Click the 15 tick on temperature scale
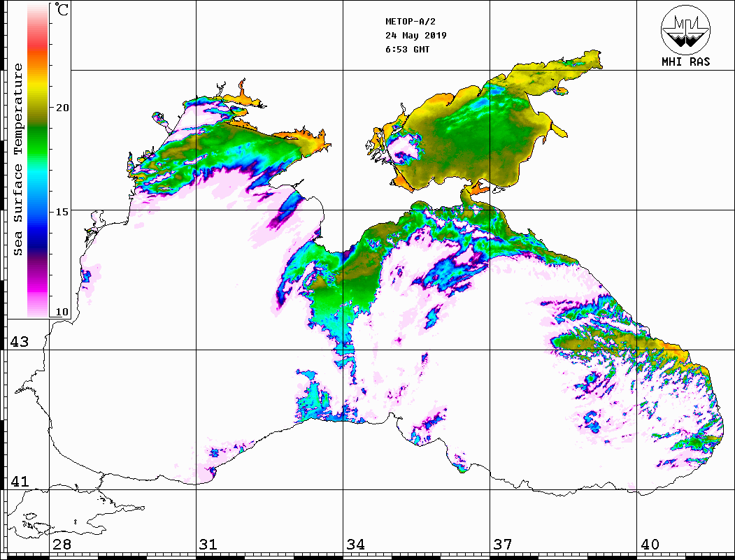The image size is (735, 560). tap(62, 212)
